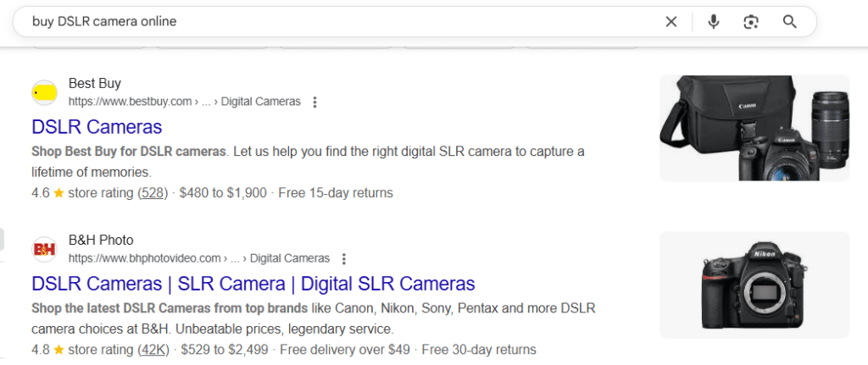Click 'Free 15-day returns' text
Image resolution: width=868 pixels, height=365 pixels.
(x=336, y=194)
